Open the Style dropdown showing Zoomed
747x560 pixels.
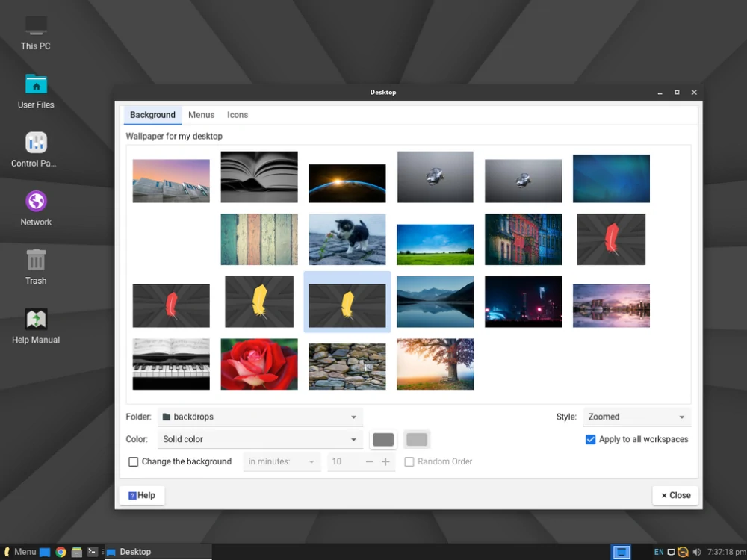point(636,417)
